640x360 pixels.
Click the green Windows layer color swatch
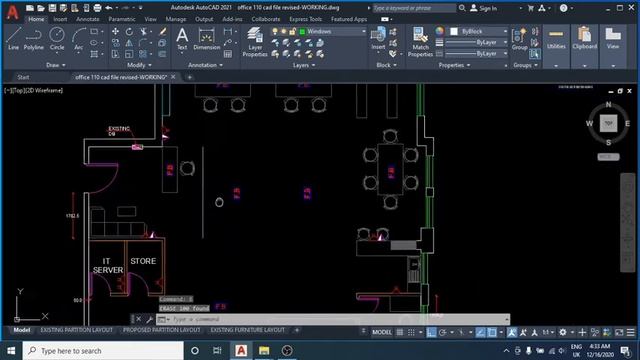(x=302, y=31)
